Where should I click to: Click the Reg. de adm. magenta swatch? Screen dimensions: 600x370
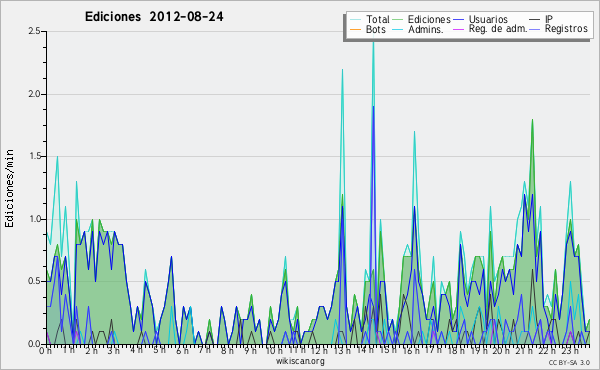pos(458,29)
